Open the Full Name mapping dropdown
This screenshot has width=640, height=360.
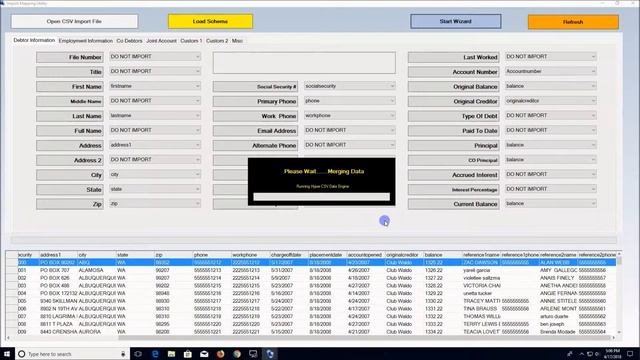point(155,130)
